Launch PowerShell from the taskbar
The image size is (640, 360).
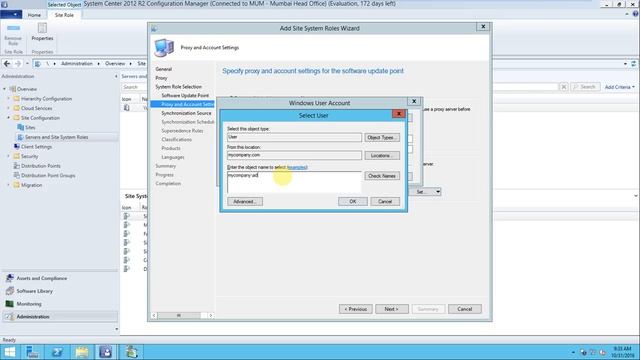pyautogui.click(x=57, y=352)
